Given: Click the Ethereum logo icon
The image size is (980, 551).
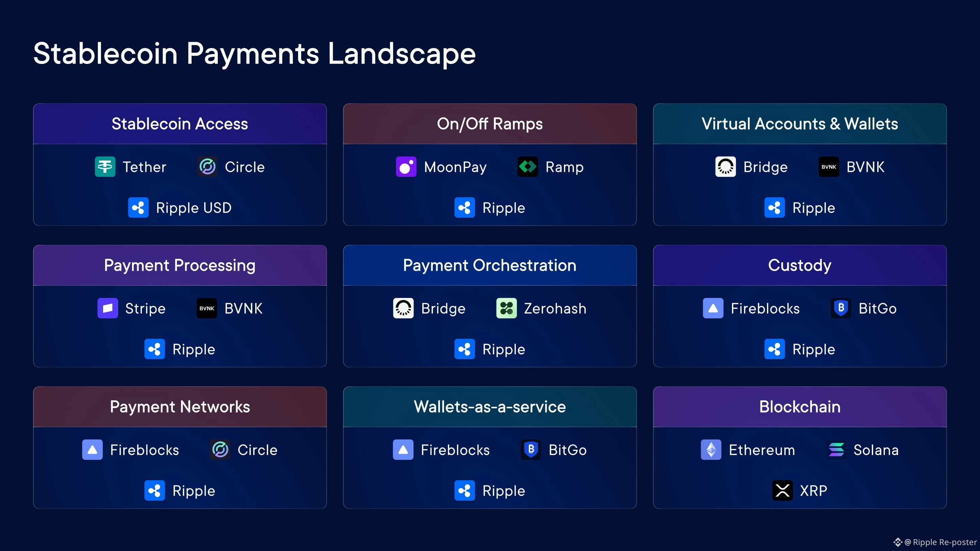Looking at the screenshot, I should point(711,450).
